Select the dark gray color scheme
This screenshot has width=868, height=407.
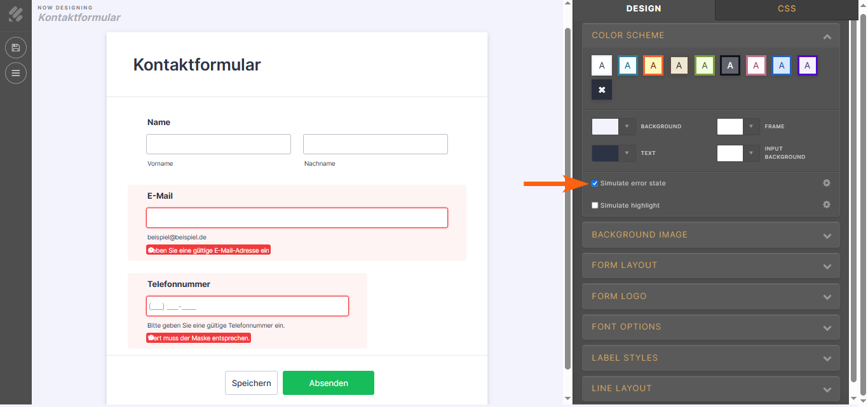point(730,65)
